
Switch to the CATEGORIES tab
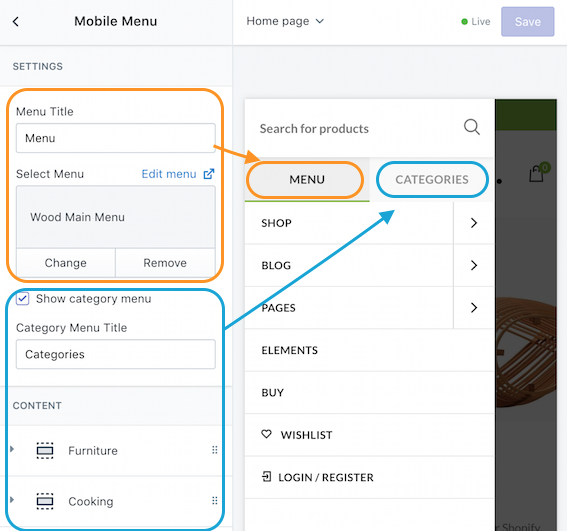pos(432,179)
